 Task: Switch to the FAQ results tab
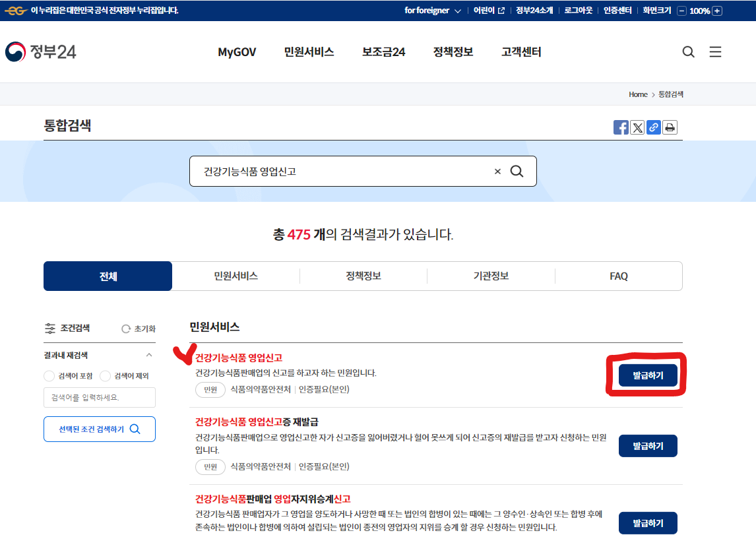618,276
